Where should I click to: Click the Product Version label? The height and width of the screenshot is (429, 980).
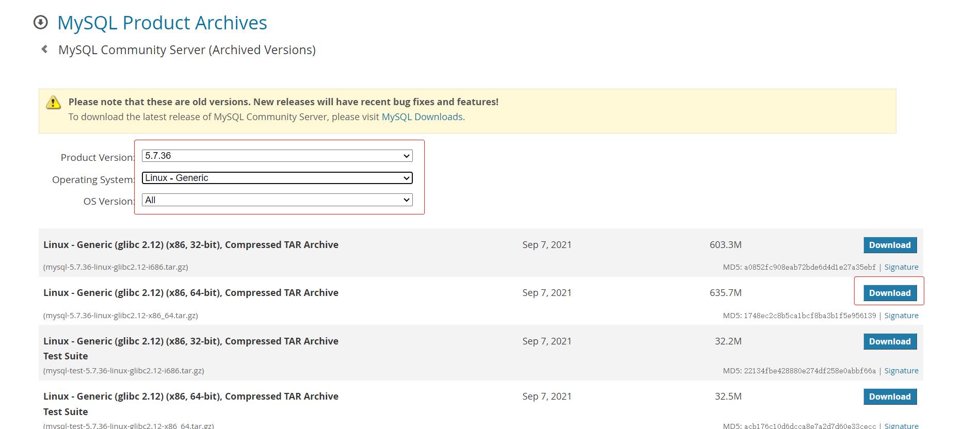pos(98,157)
